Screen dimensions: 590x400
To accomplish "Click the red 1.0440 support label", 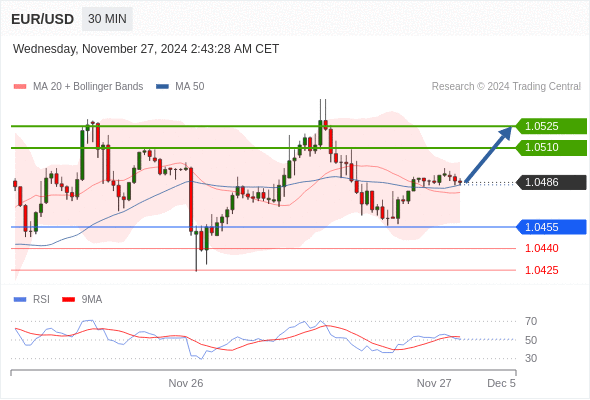I will [x=541, y=248].
